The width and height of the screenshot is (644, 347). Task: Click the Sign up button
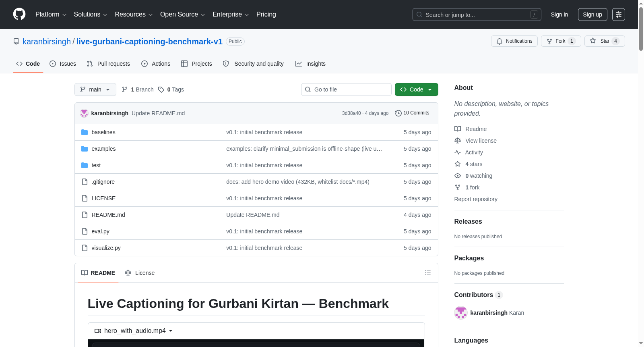coord(592,15)
